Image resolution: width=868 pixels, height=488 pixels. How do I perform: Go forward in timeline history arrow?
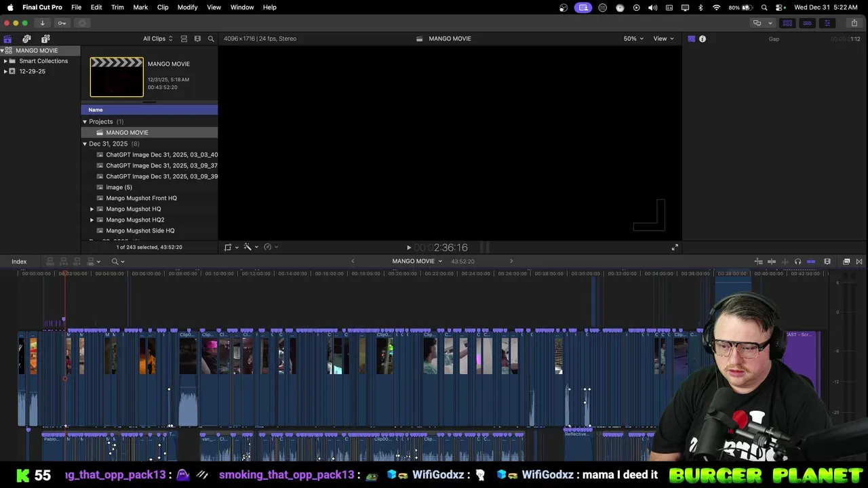pos(511,262)
